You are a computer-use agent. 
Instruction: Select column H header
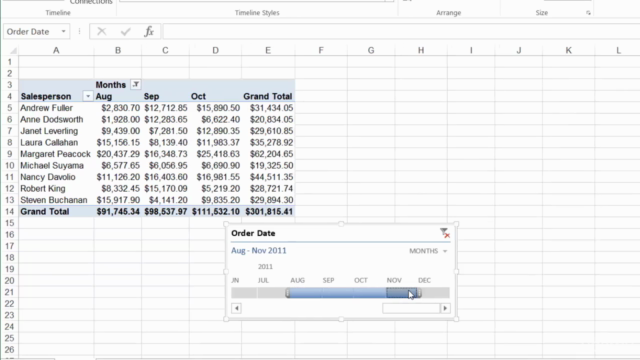pos(421,51)
